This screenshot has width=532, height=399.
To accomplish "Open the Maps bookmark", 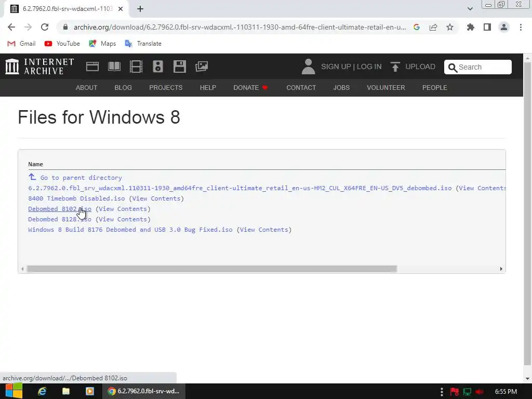I will [x=102, y=44].
